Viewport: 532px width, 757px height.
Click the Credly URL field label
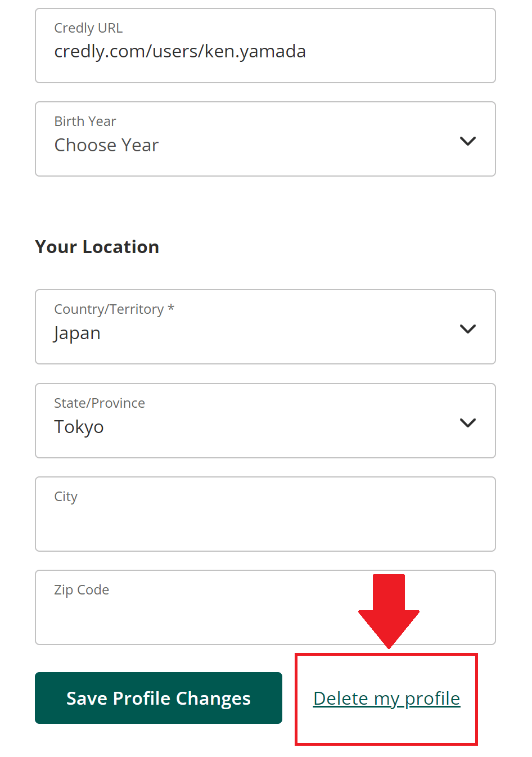88,28
